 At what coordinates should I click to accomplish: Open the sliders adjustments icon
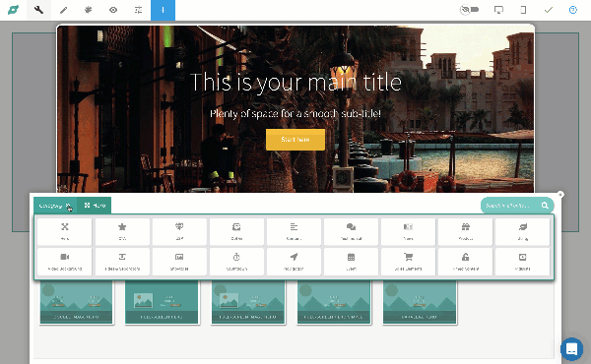(x=138, y=10)
